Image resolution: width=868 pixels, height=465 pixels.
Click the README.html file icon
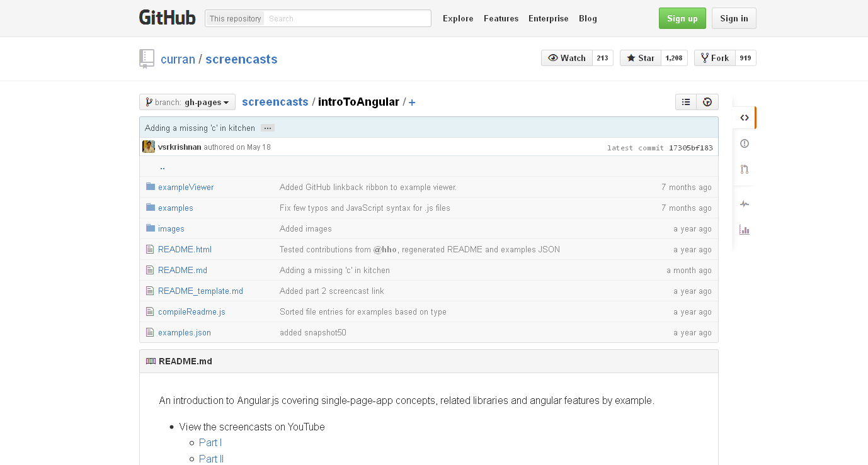tap(150, 249)
